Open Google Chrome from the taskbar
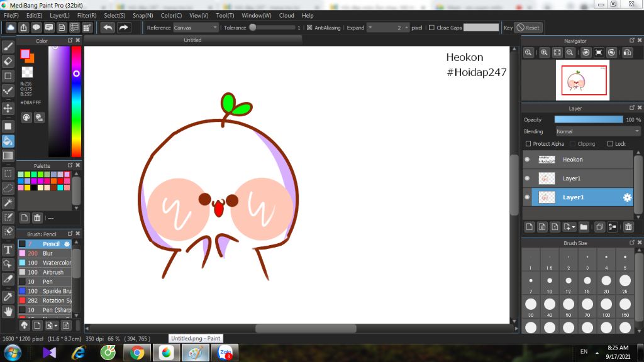The image size is (644, 362). coord(137,353)
